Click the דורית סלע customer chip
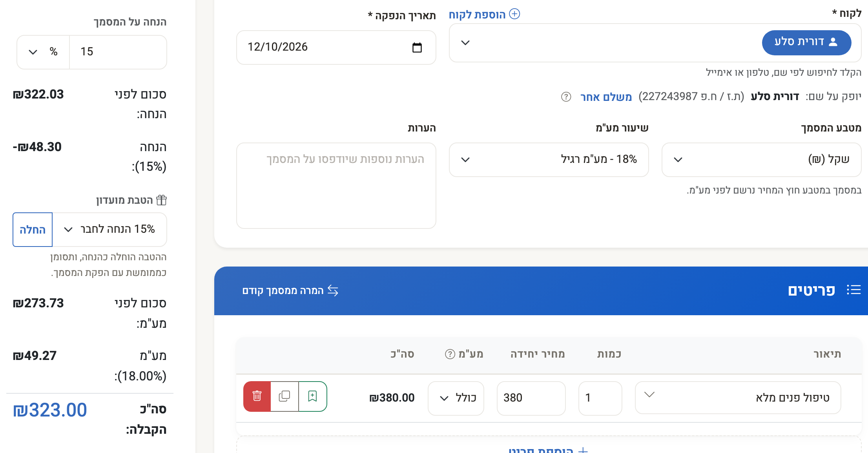Image resolution: width=868 pixels, height=453 pixels. pos(806,42)
